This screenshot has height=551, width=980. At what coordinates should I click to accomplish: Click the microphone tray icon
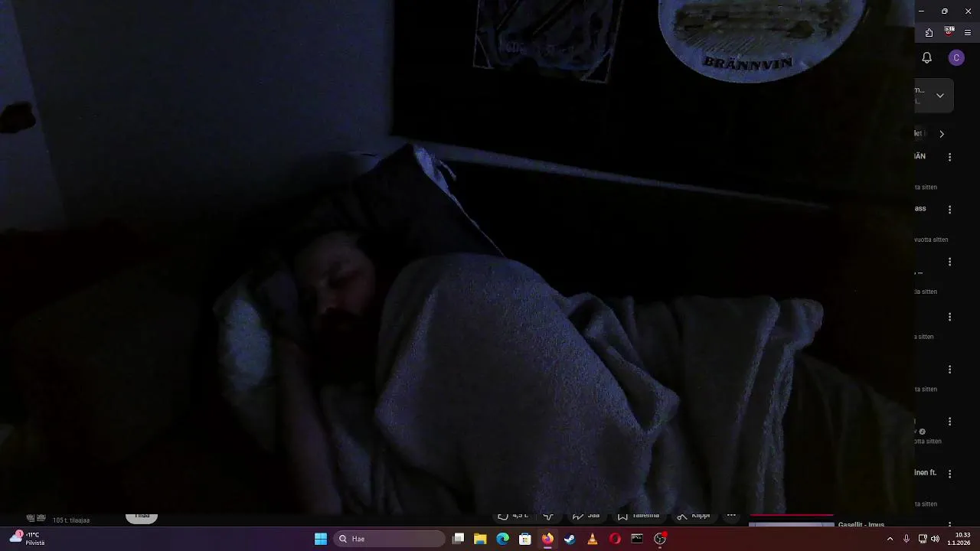(x=906, y=539)
